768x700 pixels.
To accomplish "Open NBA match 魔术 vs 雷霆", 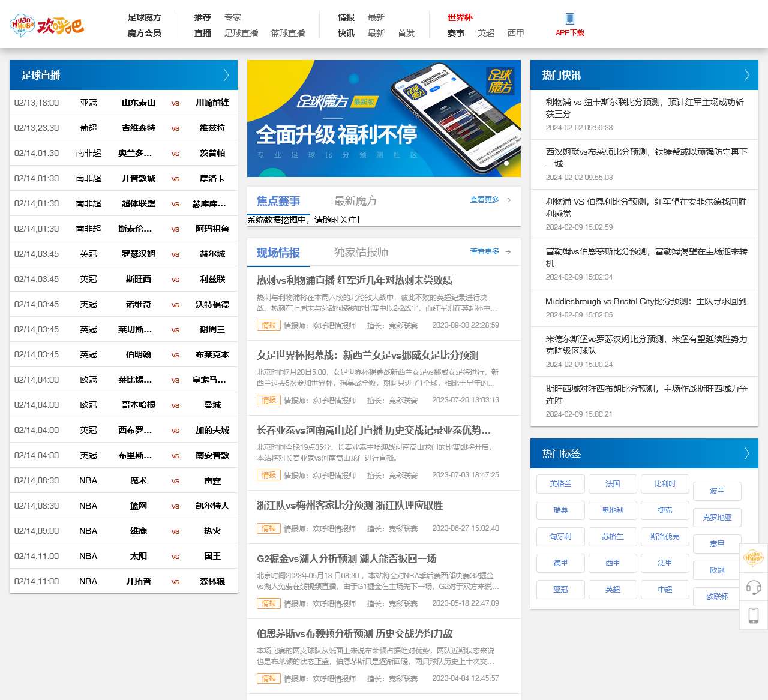I will point(124,480).
